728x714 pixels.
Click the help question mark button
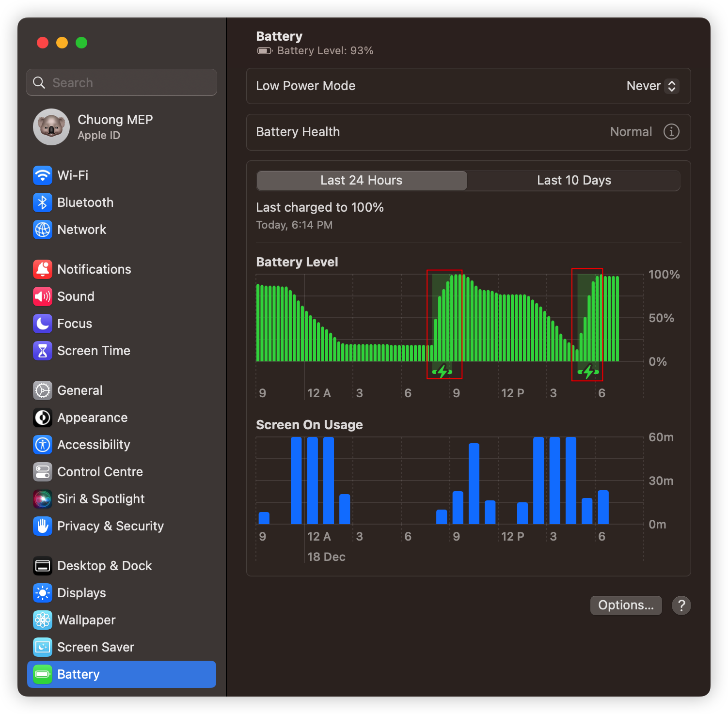(x=681, y=605)
